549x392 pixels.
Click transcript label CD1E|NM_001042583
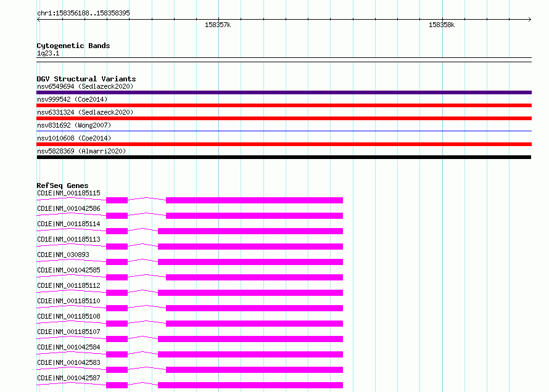[x=68, y=362]
